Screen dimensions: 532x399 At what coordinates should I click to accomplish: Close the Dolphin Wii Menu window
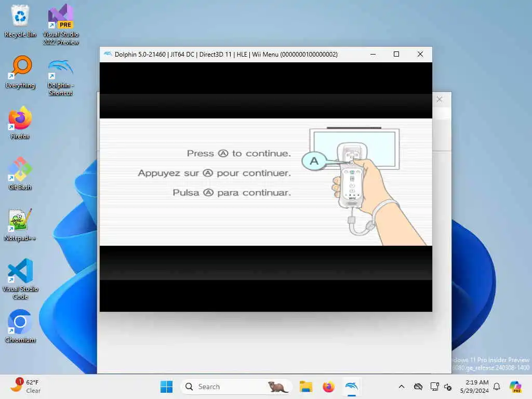click(420, 54)
